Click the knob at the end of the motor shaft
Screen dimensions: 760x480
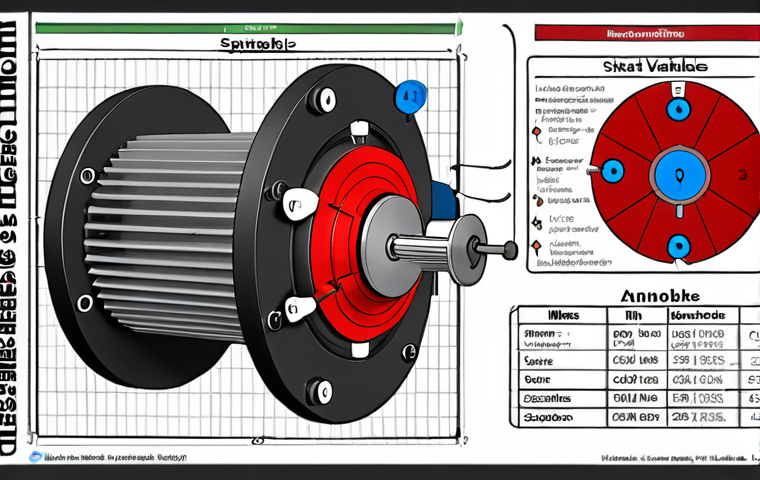(x=509, y=250)
